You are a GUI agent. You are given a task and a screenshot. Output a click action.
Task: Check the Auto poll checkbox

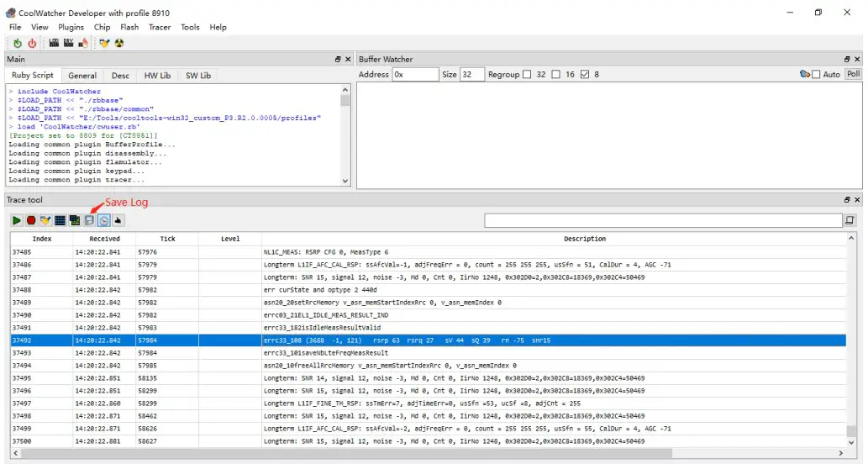tap(816, 75)
